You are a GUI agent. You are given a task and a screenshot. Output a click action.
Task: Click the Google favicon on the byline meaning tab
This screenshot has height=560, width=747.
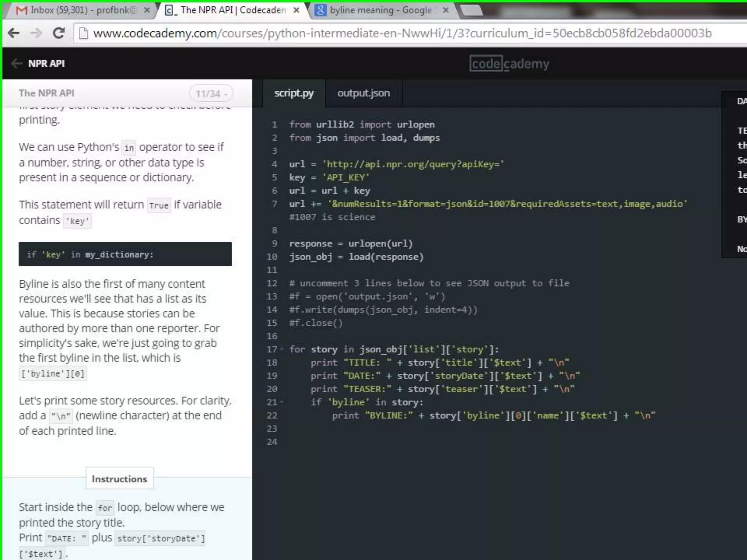pyautogui.click(x=320, y=10)
